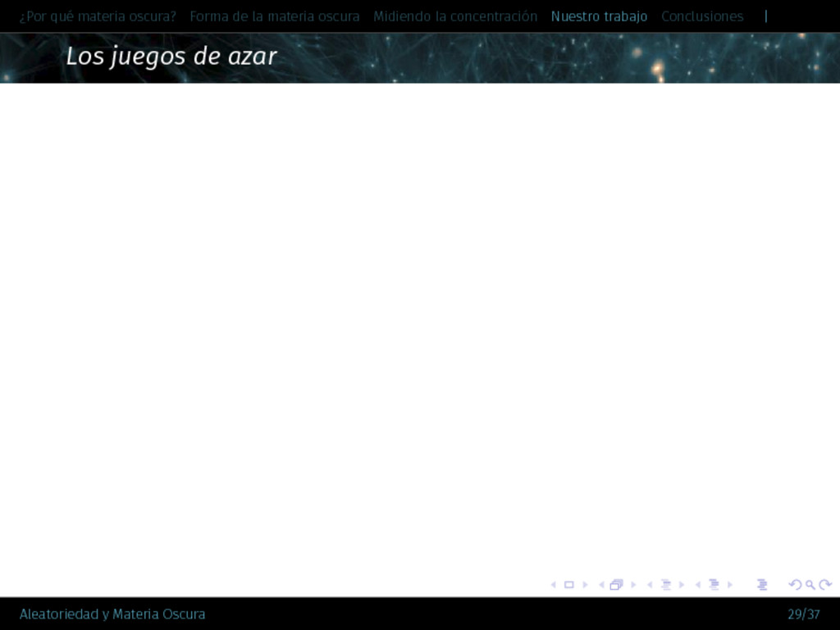840x630 pixels.
Task: Click the slide rectangle navigation icon
Action: pyautogui.click(x=569, y=585)
